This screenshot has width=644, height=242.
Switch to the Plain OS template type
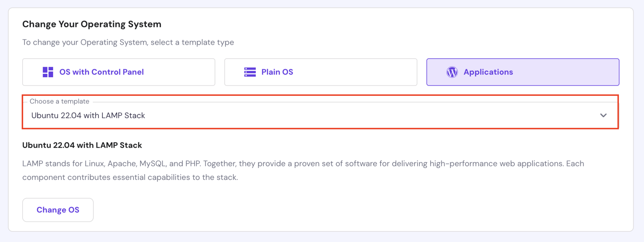coord(321,72)
